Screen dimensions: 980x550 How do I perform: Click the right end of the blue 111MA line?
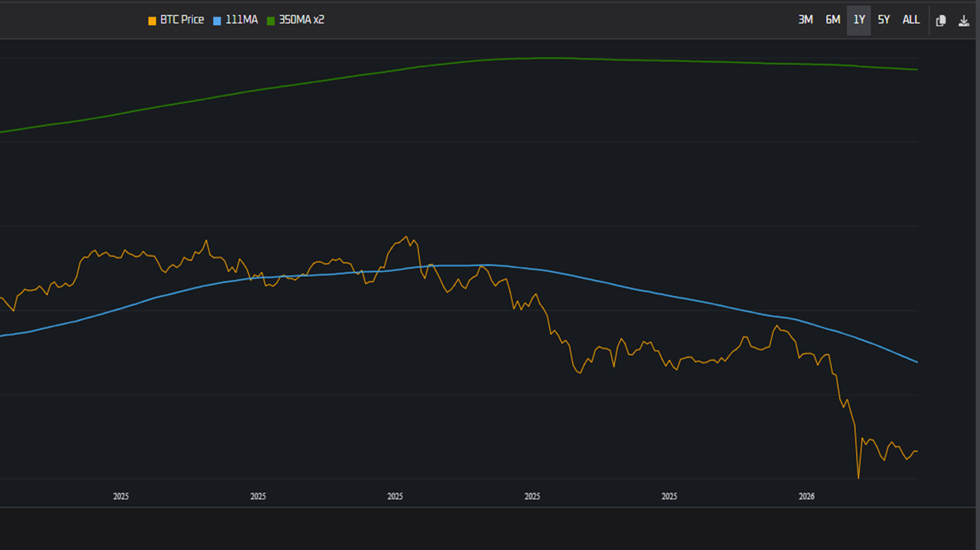[917, 362]
